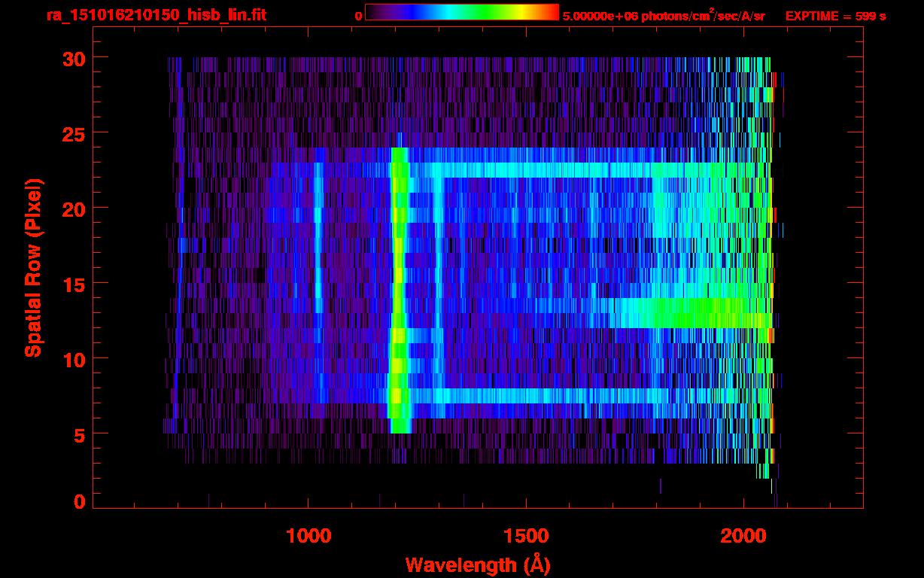924x578 pixels.
Task: Click the thin cyan emission line near 1025 Å
Action: click(318, 237)
